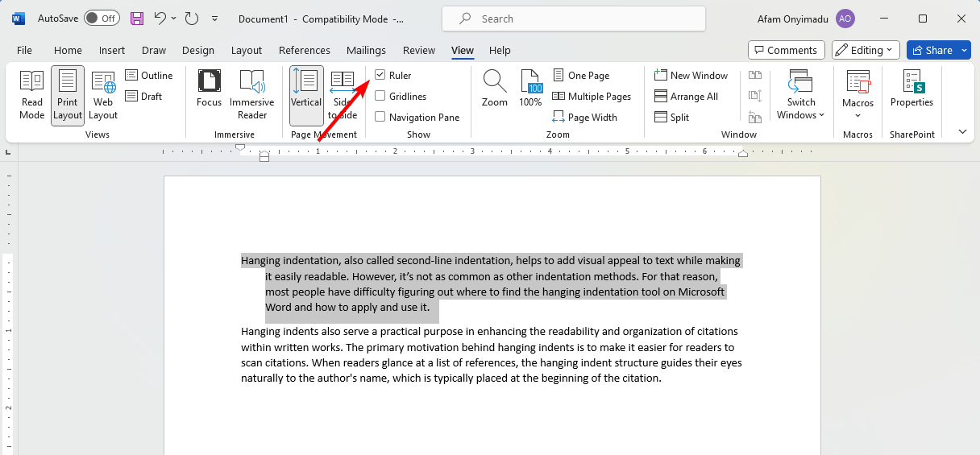This screenshot has width=980, height=455.
Task: Open the File tab
Action: [24, 50]
